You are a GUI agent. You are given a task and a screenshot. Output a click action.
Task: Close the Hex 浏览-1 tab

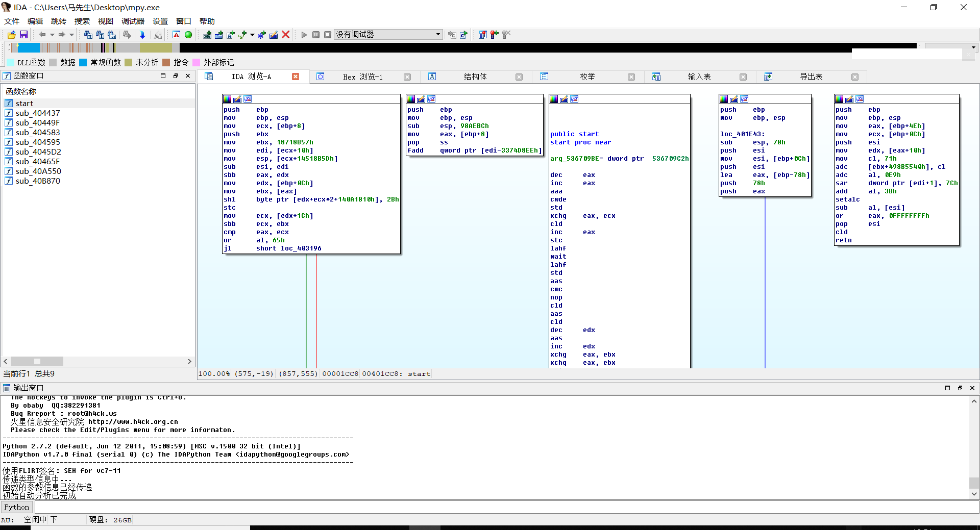[407, 77]
